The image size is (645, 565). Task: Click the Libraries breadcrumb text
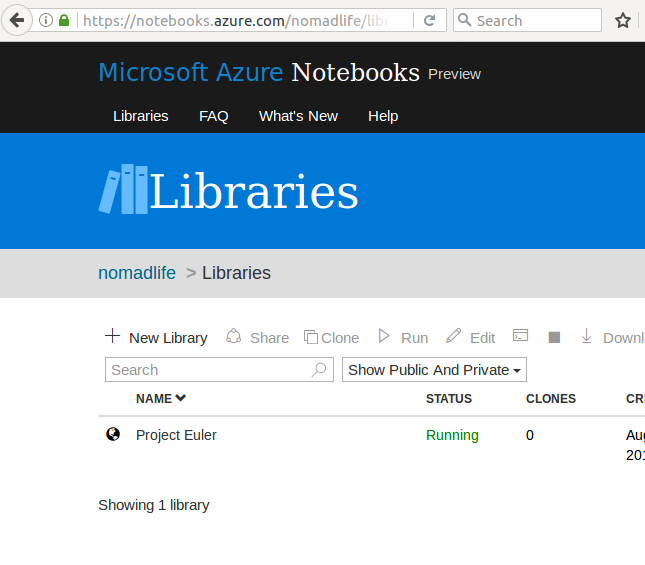point(236,273)
